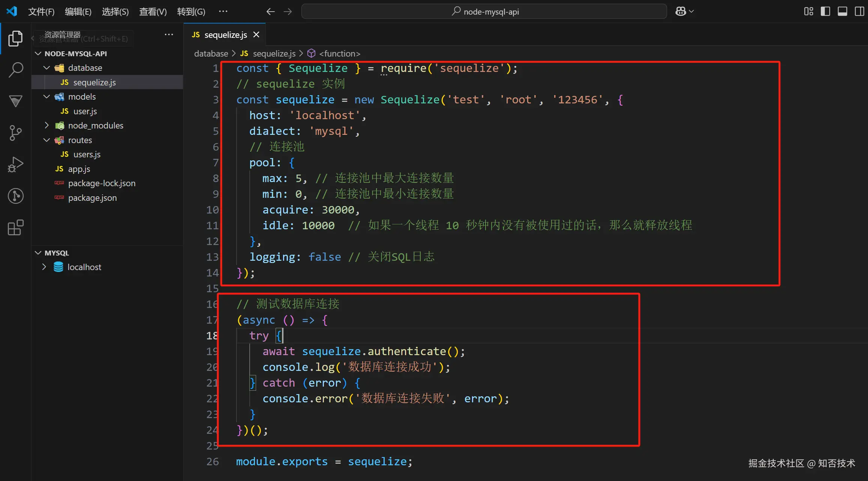Open the 文件(F) menu
Viewport: 868px width, 481px height.
click(41, 12)
